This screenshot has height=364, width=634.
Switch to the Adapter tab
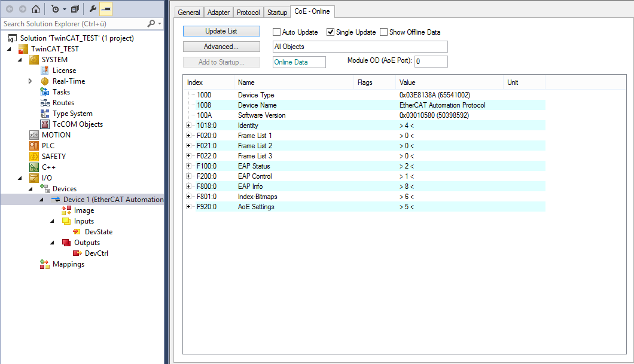click(x=218, y=13)
